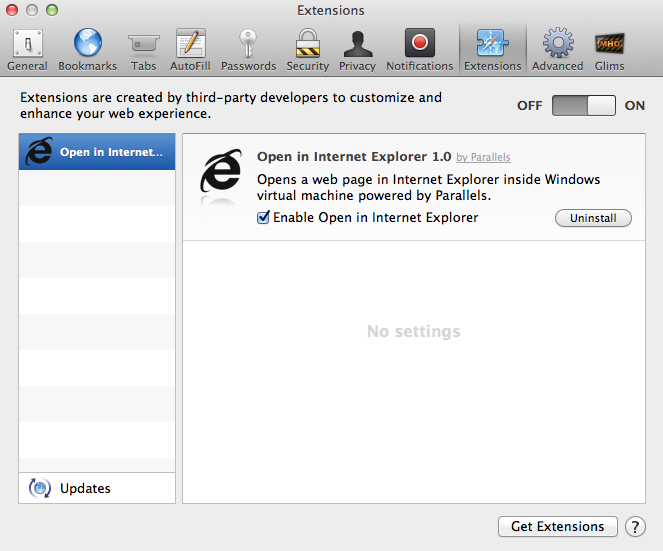Switch to the Tabs preferences pane
The image size is (663, 551).
(x=143, y=50)
